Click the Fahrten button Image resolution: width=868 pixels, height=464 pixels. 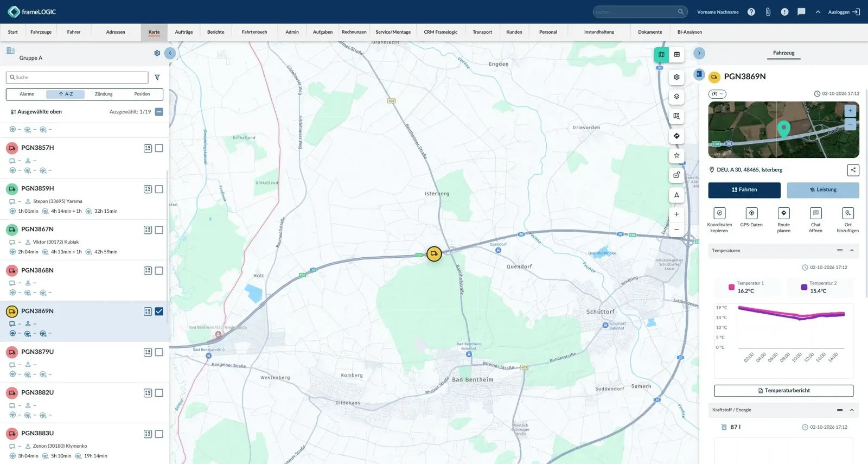(744, 190)
